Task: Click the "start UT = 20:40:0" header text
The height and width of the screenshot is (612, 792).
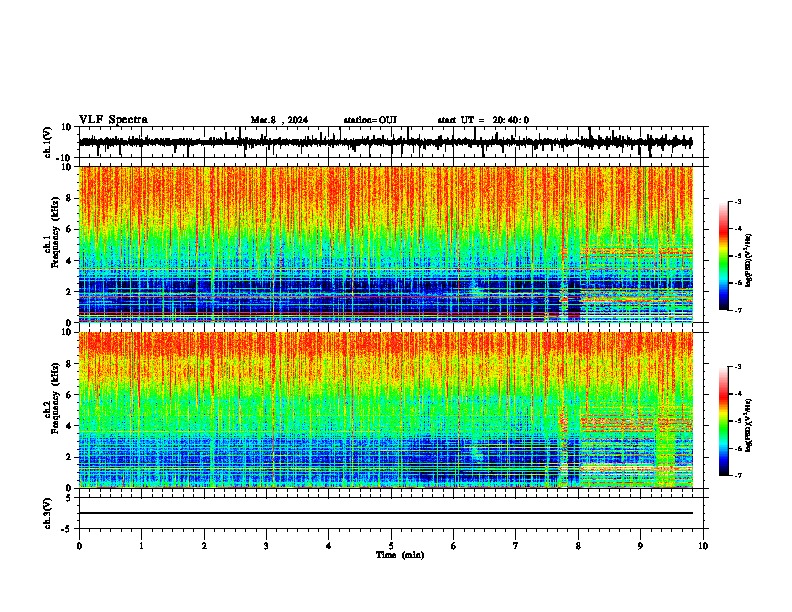Action: [483, 120]
